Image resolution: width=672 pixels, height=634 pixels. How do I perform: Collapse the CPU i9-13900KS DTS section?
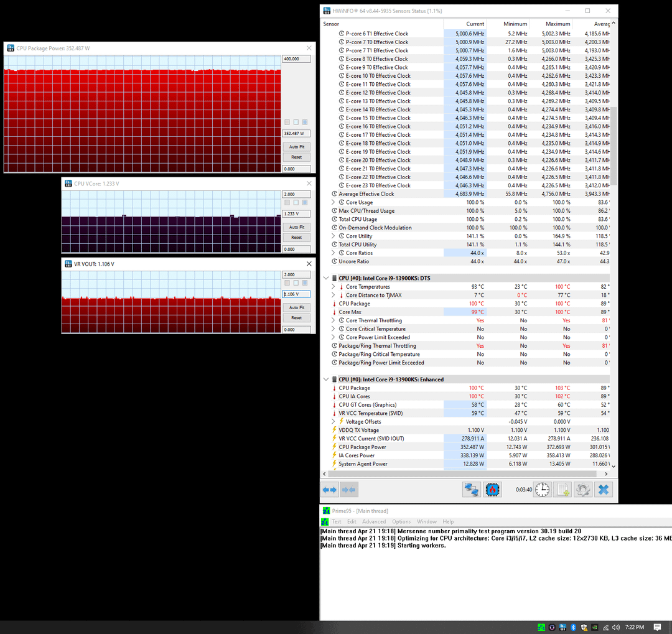(x=326, y=278)
